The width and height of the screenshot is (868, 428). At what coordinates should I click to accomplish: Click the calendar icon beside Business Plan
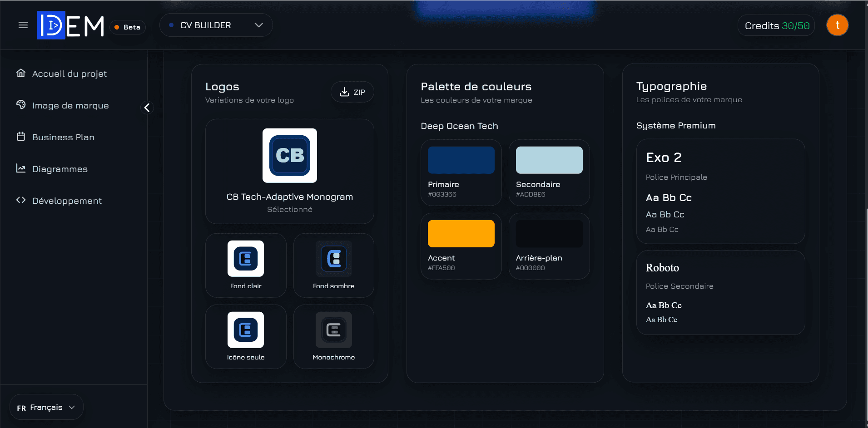[21, 136]
